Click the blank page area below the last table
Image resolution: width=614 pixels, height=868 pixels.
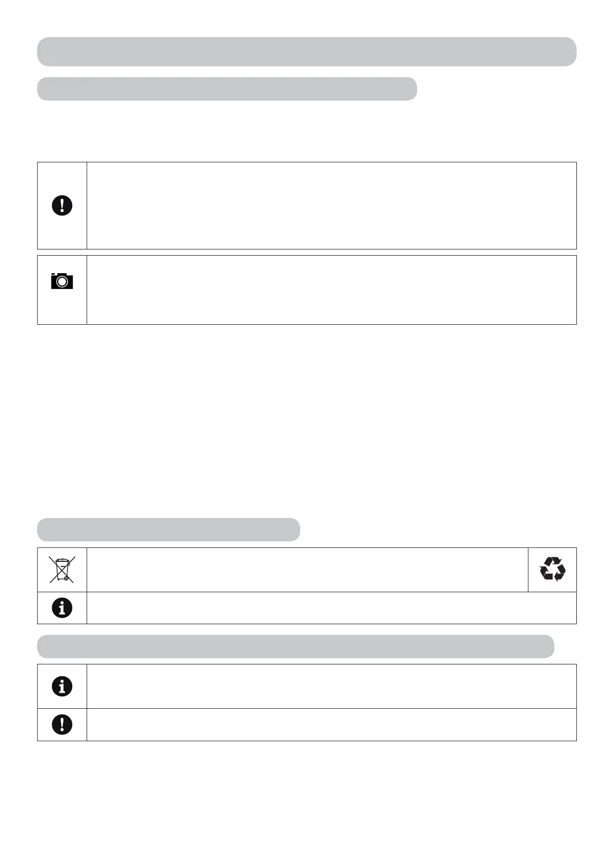(306, 804)
